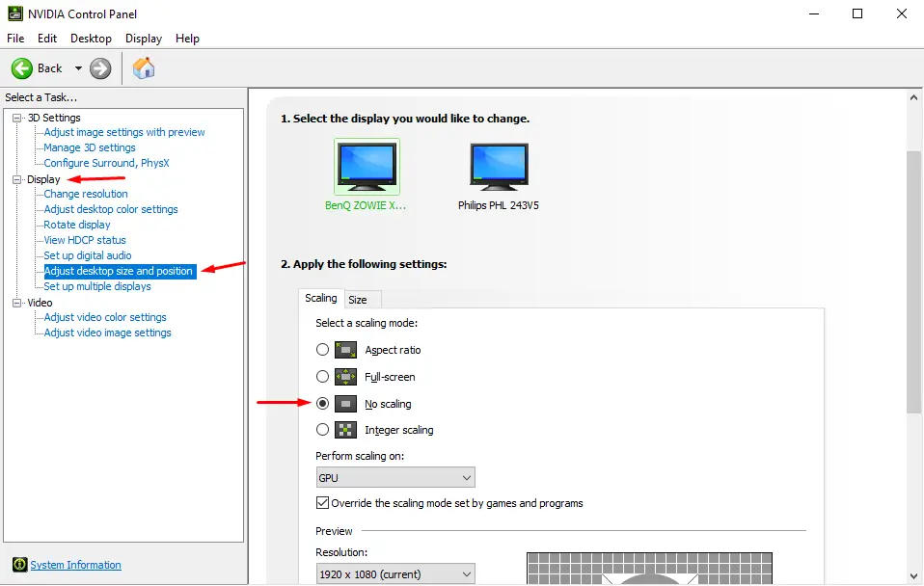Open the Resolution 1920 x 1080 dropdown

[395, 573]
